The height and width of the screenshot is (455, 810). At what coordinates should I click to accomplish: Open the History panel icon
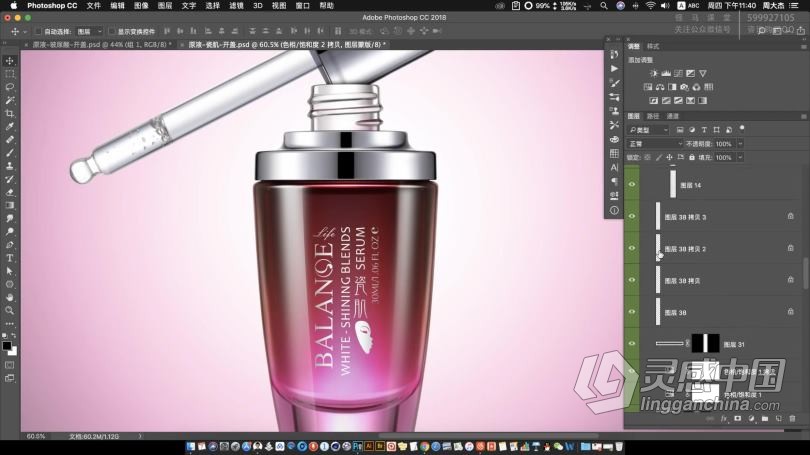coord(614,55)
